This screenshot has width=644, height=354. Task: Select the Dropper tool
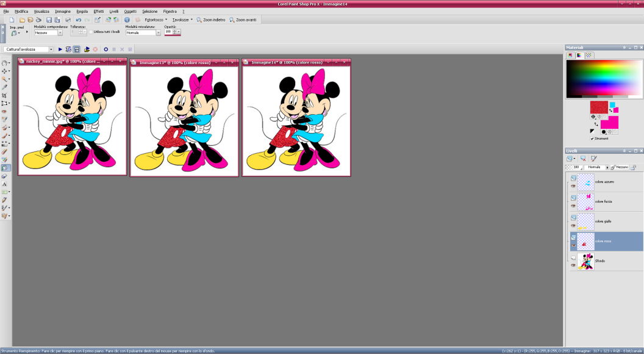4,87
